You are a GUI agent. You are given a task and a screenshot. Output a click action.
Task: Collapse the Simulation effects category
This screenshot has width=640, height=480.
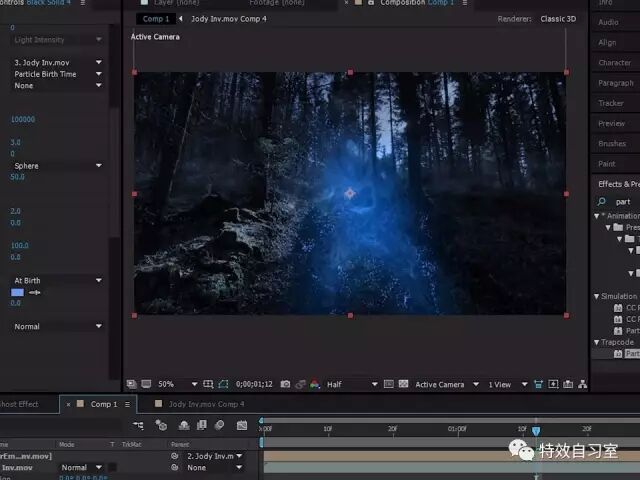coord(596,296)
